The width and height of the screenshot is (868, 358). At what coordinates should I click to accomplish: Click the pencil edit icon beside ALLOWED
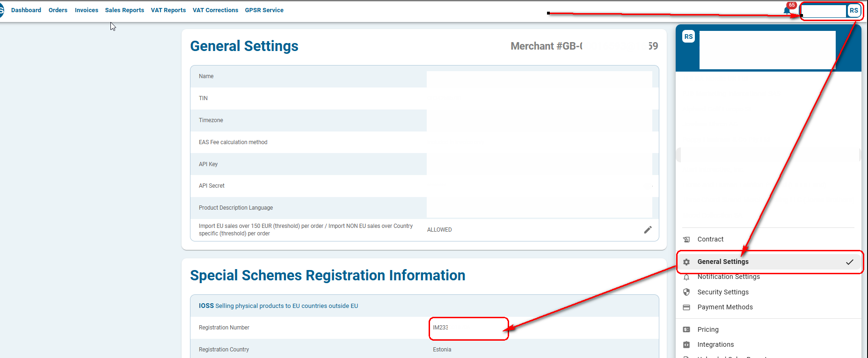[648, 230]
